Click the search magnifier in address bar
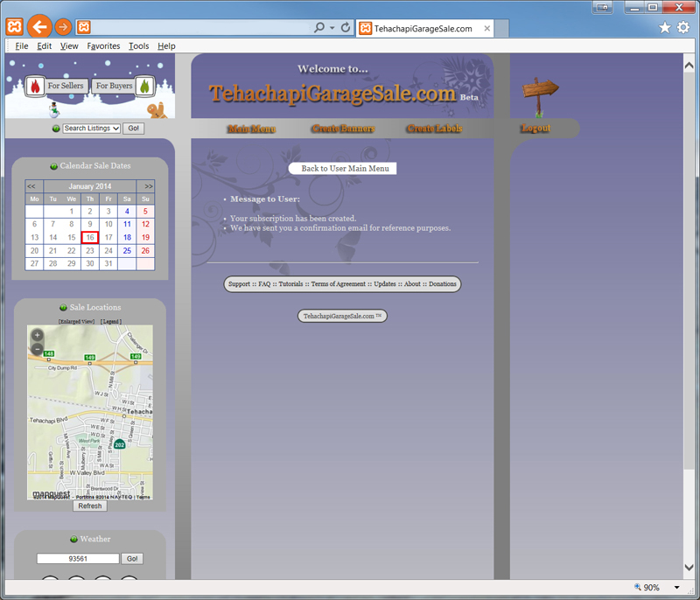This screenshot has width=700, height=600. (318, 28)
